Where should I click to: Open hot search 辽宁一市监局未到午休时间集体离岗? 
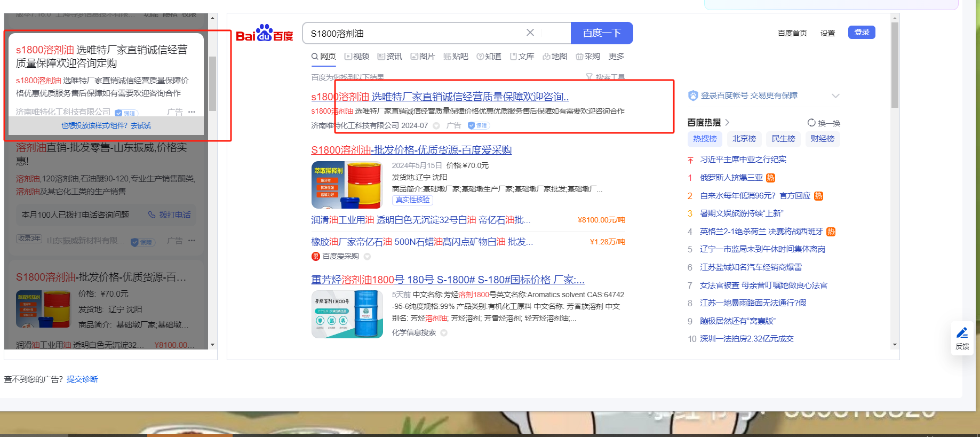(763, 249)
